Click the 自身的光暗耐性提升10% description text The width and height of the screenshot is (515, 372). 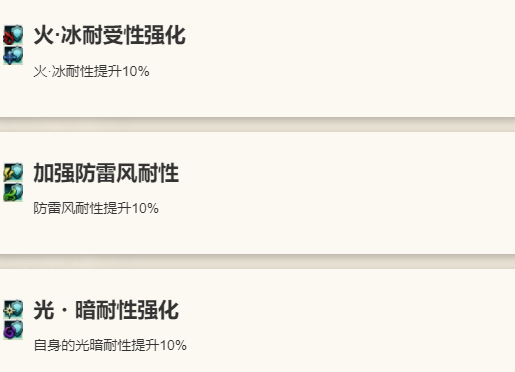click(110, 345)
